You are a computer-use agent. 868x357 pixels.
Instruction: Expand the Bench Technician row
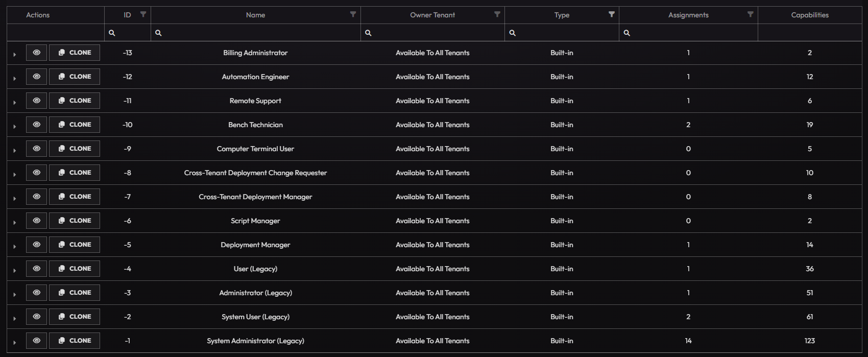coord(15,126)
